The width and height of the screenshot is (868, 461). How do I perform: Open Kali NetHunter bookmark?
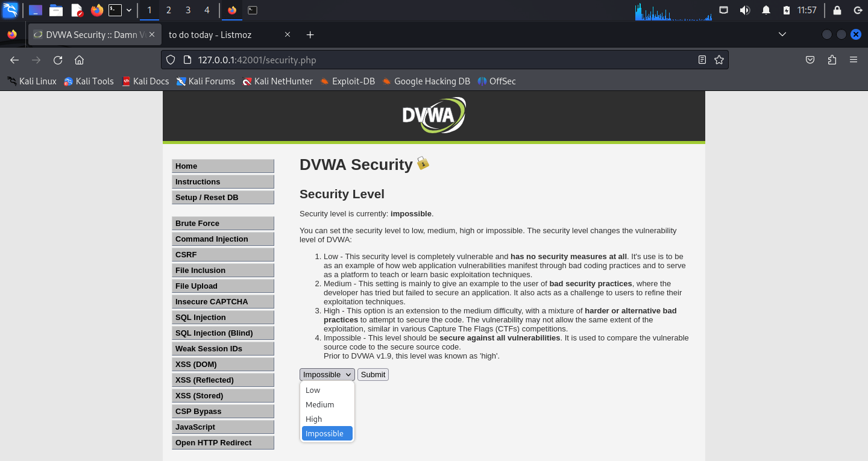click(x=277, y=81)
